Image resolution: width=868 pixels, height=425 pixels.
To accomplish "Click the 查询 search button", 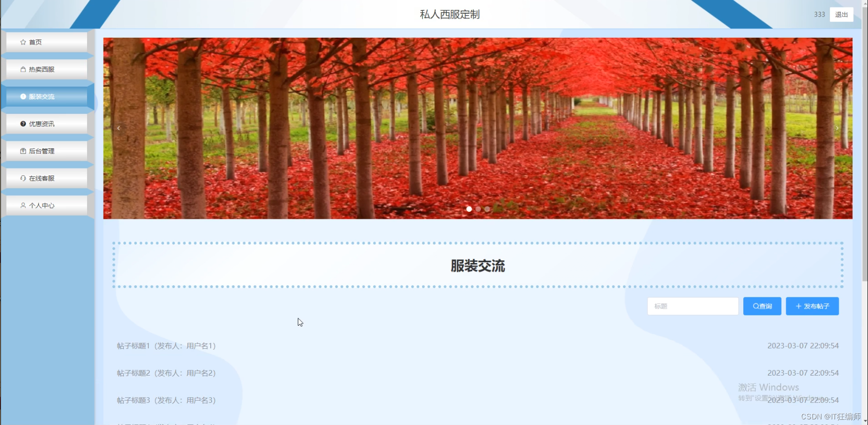I will point(762,306).
